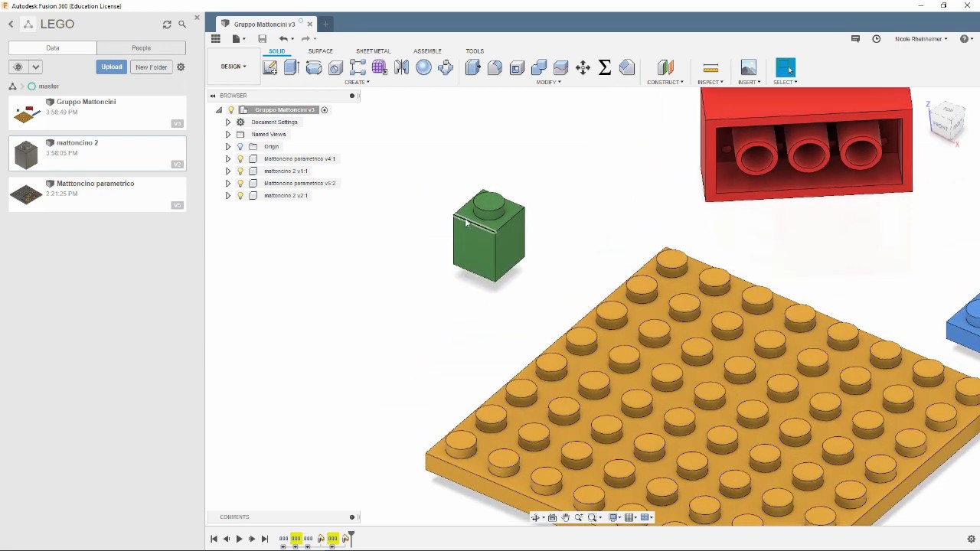Select the Press Pull tool
Screen dimensions: 980x551
(472, 67)
